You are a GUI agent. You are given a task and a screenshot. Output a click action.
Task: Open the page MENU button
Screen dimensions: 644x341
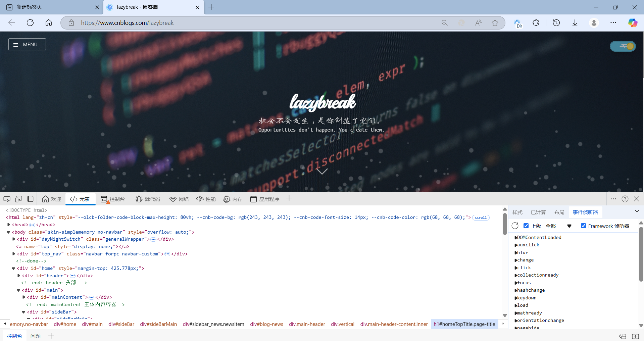point(27,44)
